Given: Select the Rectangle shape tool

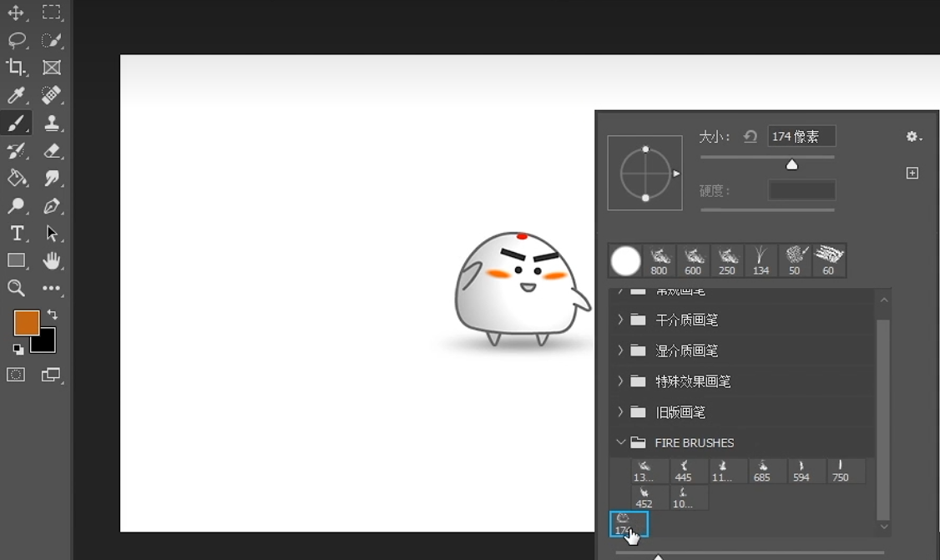Looking at the screenshot, I should 16,261.
